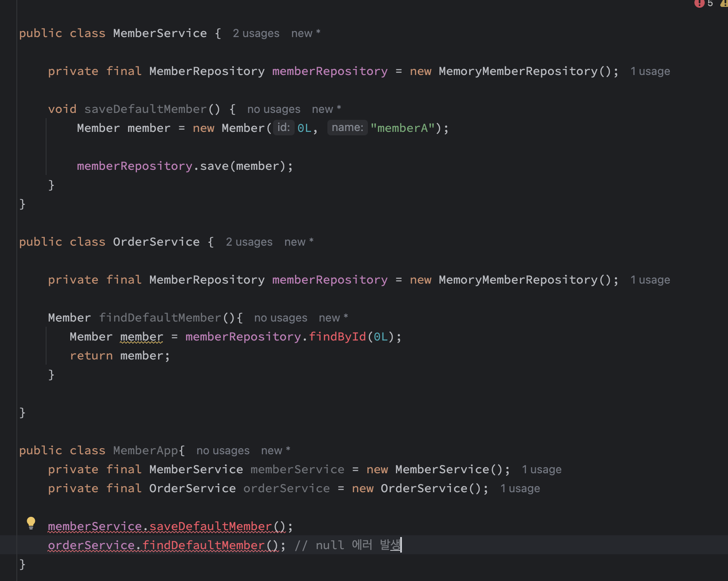The image size is (728, 581).
Task: Click the 'id:' parameter inlay hint
Action: [283, 128]
